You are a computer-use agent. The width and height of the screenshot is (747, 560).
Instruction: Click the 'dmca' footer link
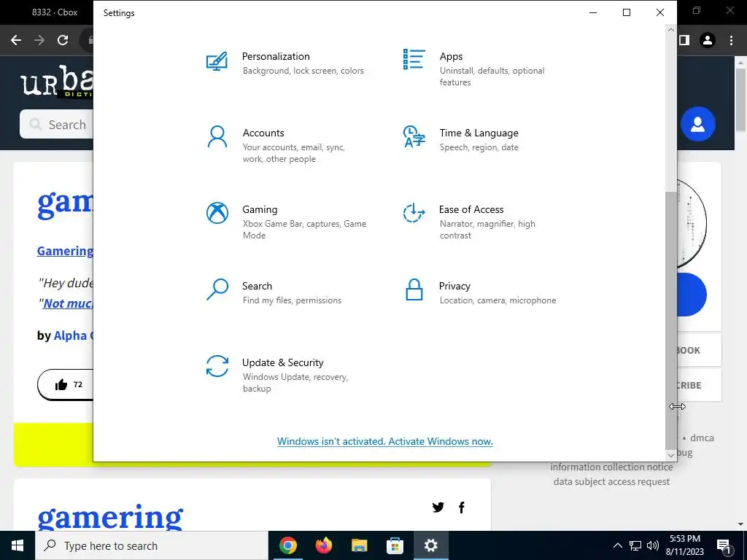(702, 437)
